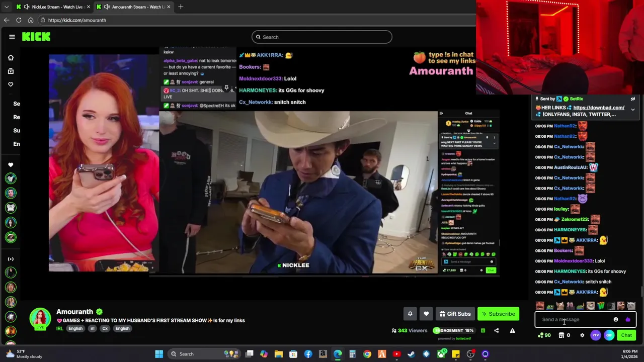Open File Explorer from taskbar
This screenshot has width=644, height=362.
pos(279,354)
